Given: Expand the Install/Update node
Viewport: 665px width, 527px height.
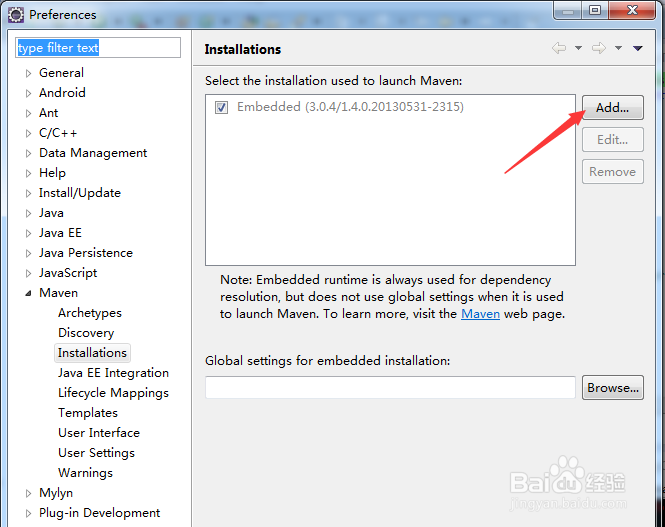Looking at the screenshot, I should [x=28, y=193].
